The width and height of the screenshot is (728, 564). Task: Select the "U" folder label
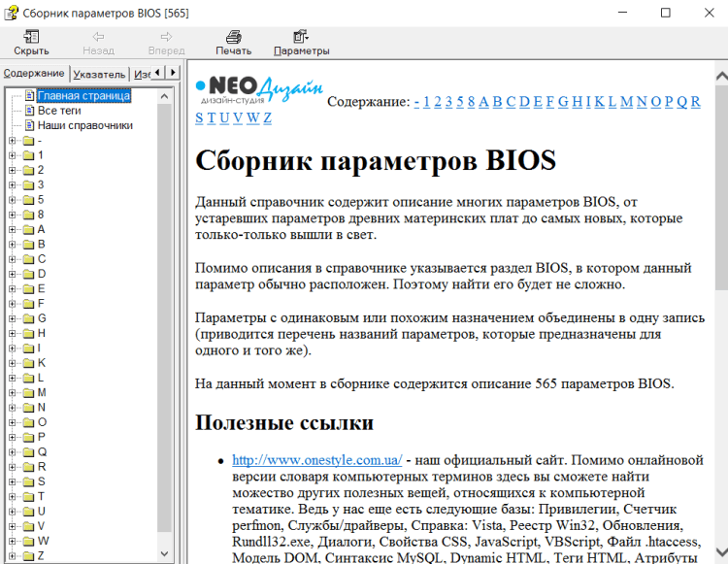[x=42, y=512]
